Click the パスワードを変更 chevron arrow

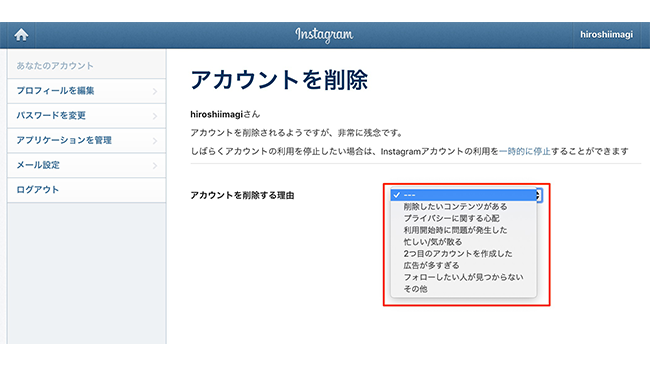click(155, 116)
